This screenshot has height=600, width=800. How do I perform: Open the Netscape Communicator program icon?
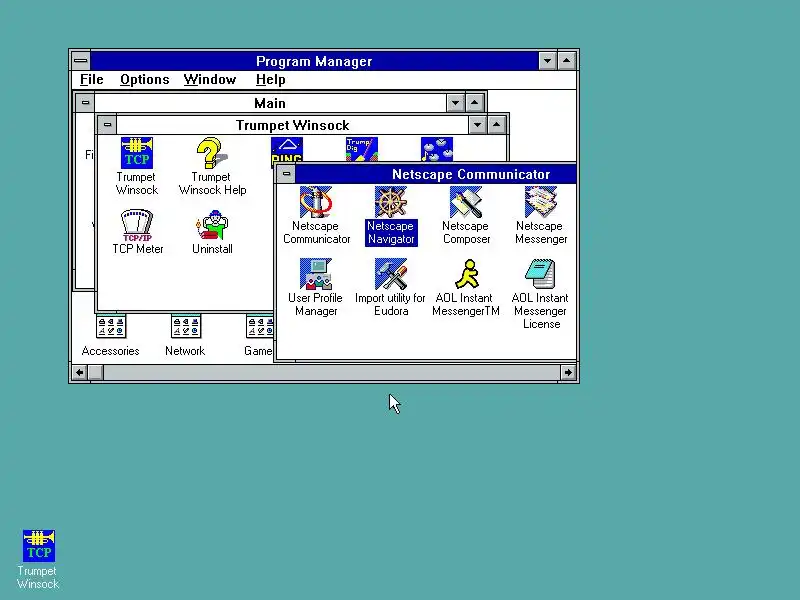coord(316,202)
